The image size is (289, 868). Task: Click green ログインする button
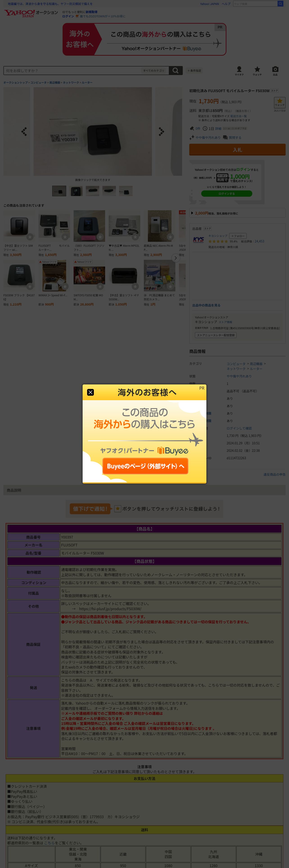click(226, 194)
